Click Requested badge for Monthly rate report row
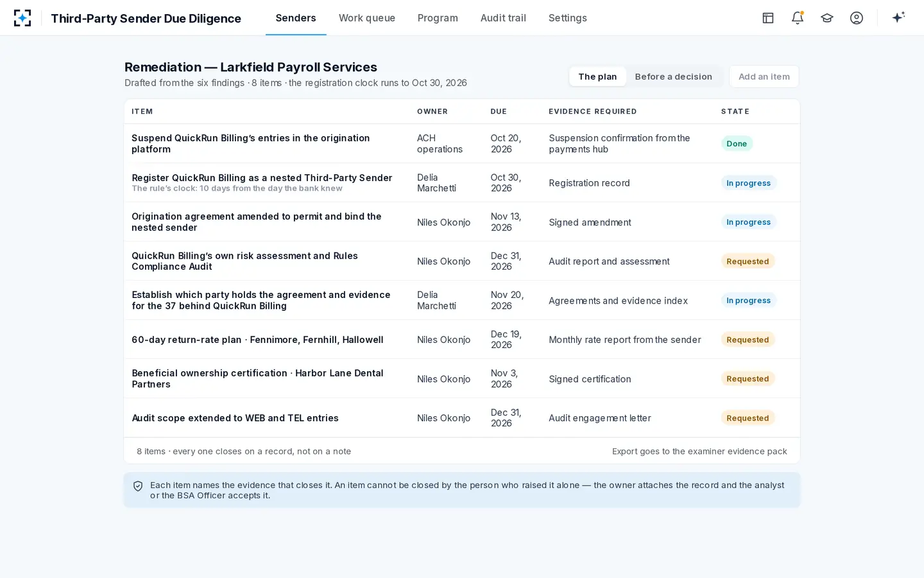 pos(748,340)
